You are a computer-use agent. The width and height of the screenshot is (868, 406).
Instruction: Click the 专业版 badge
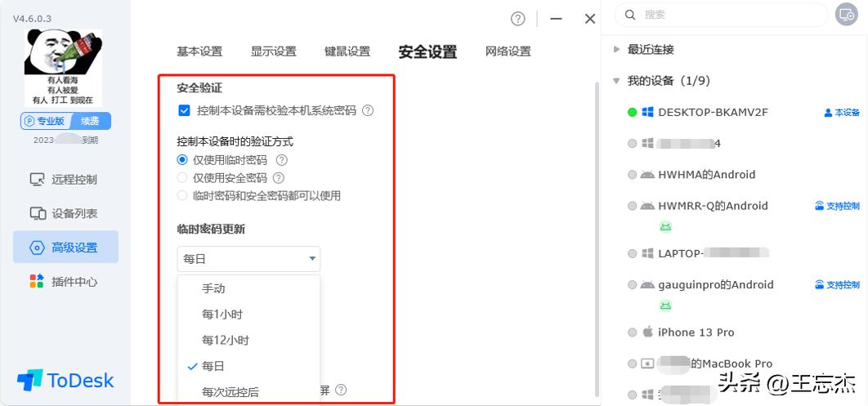[x=47, y=121]
